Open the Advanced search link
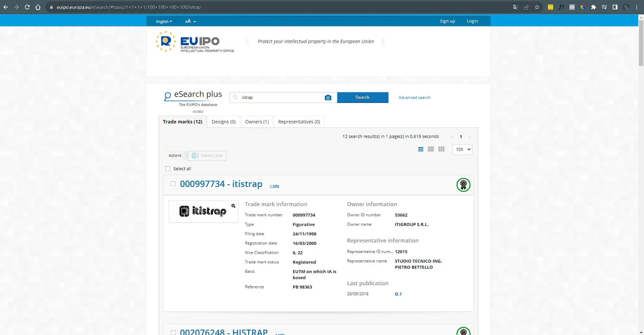Image resolution: width=644 pixels, height=335 pixels. pos(415,98)
